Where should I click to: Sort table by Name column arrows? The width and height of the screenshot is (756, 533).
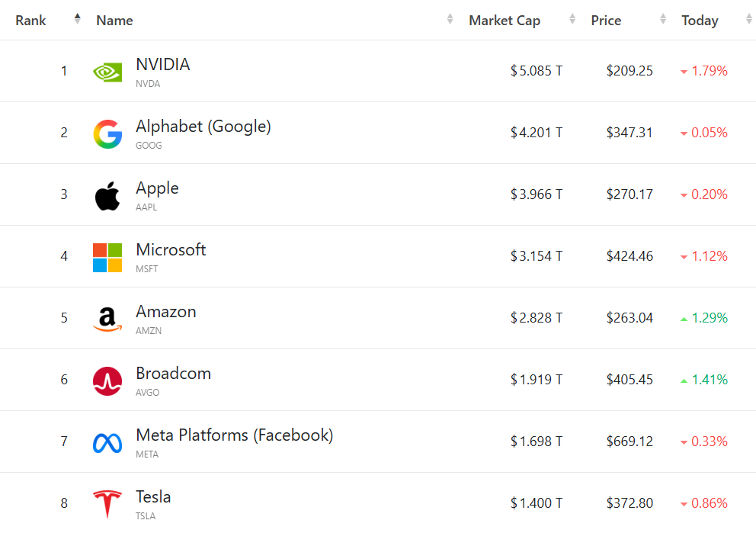point(450,20)
